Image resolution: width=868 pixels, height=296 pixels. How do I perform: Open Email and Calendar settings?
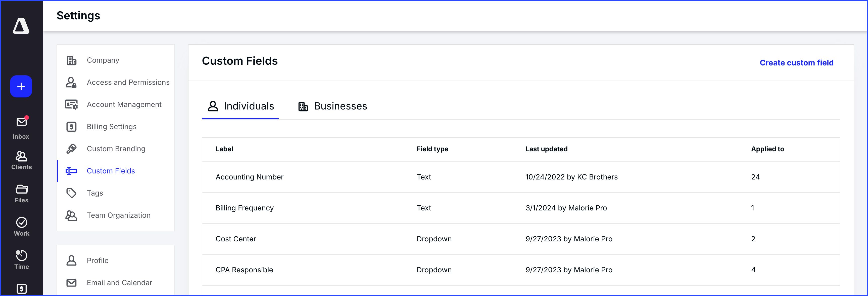coord(119,282)
